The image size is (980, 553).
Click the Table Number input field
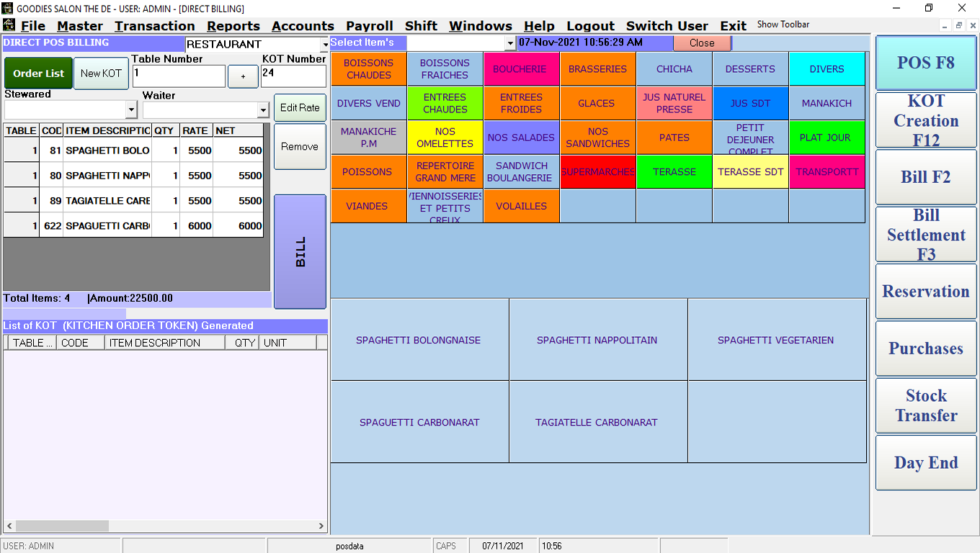click(179, 76)
